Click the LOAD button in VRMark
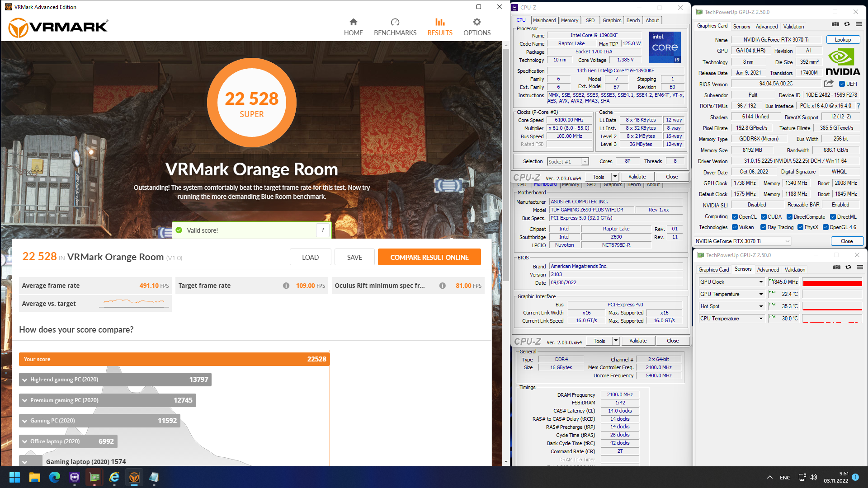The width and height of the screenshot is (868, 488). tap(310, 257)
